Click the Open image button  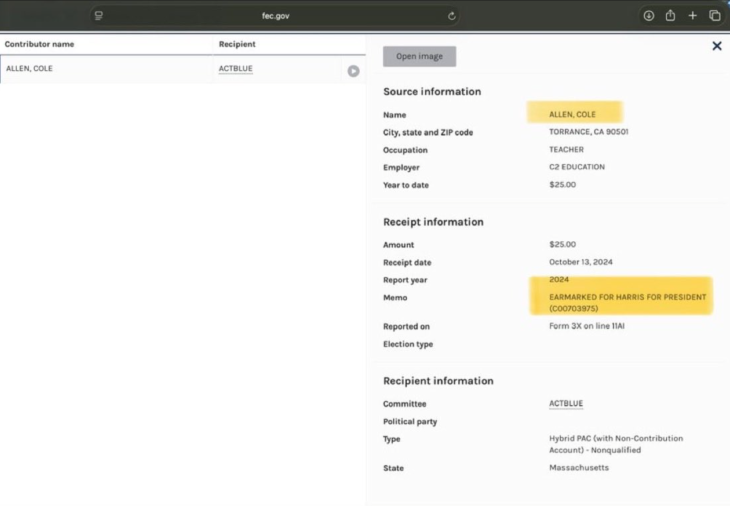419,57
